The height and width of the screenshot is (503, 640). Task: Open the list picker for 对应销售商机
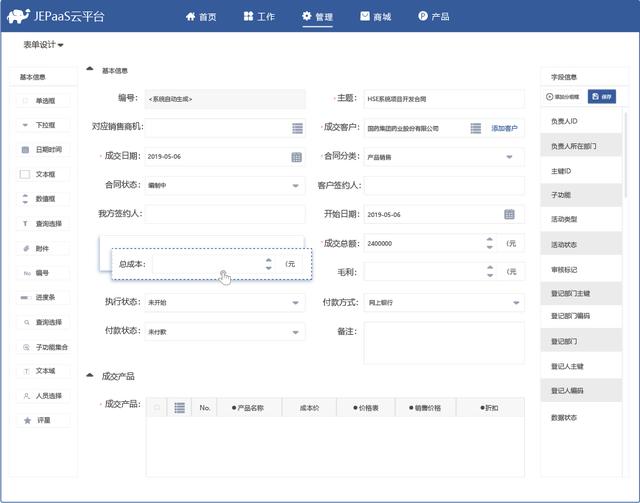(298, 128)
